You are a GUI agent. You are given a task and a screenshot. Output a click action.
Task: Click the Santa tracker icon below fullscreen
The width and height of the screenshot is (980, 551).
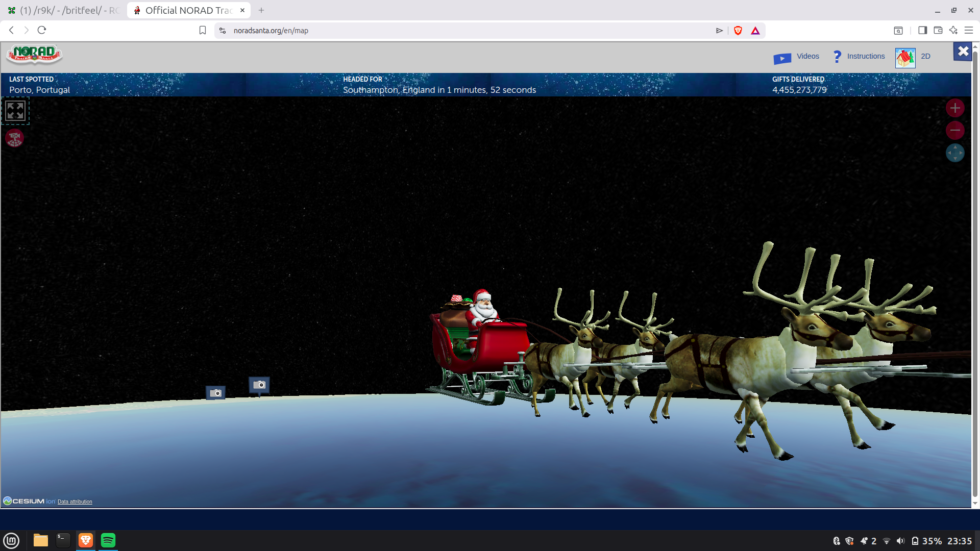click(14, 138)
